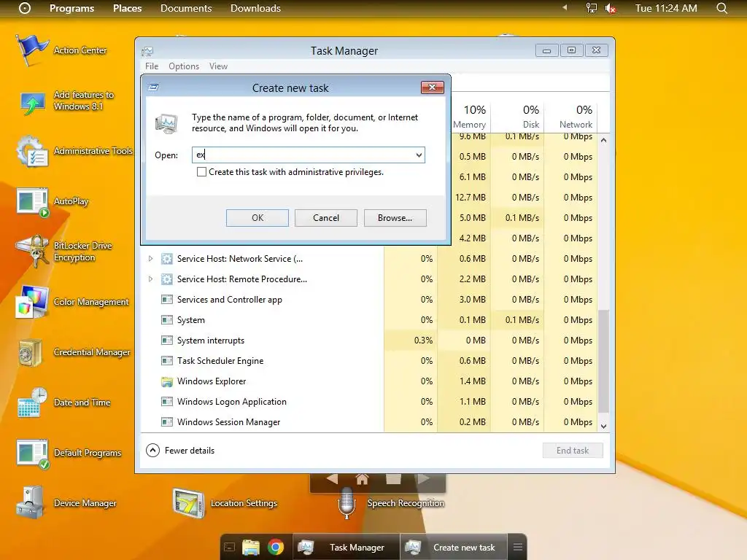Click Windows Explorer folder icon in process list

[x=167, y=381]
